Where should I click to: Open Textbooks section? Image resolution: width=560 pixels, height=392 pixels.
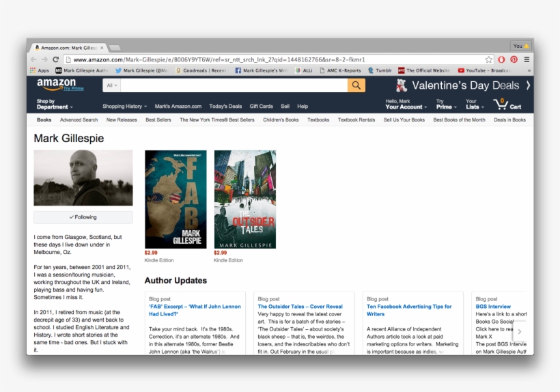click(x=318, y=120)
